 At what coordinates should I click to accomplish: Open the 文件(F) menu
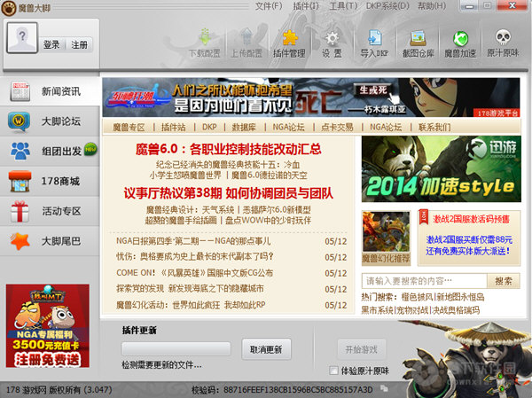(x=269, y=6)
